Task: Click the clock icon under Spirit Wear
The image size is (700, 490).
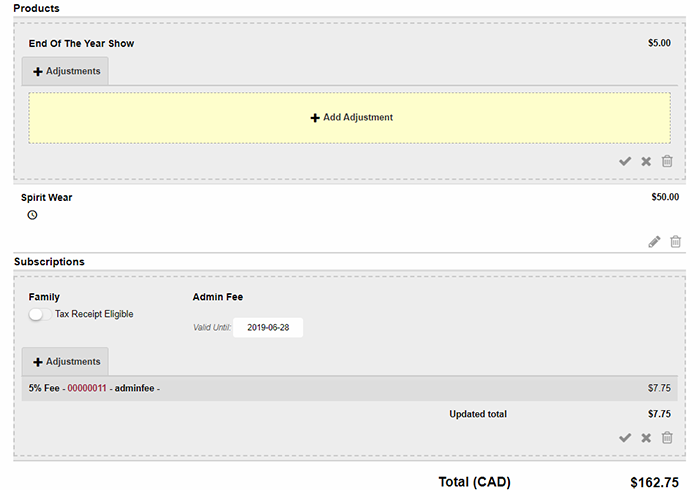Action: click(32, 215)
